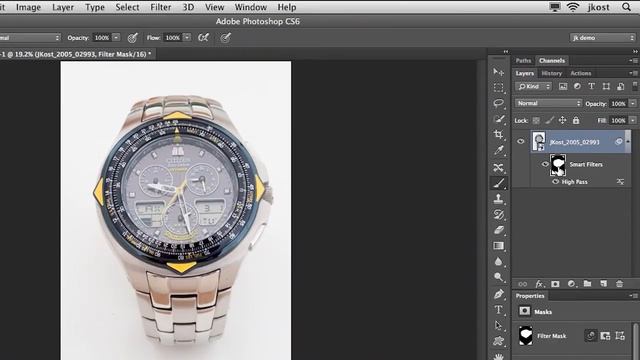
Task: Select the Lasso tool
Action: coord(498,103)
